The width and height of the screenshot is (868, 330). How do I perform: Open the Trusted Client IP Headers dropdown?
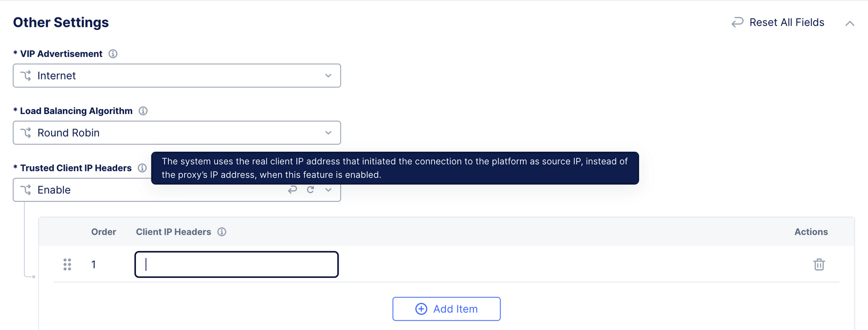click(x=328, y=190)
